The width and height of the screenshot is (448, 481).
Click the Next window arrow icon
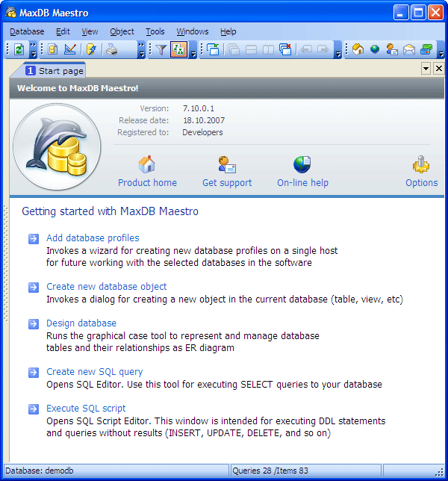pyautogui.click(x=323, y=49)
